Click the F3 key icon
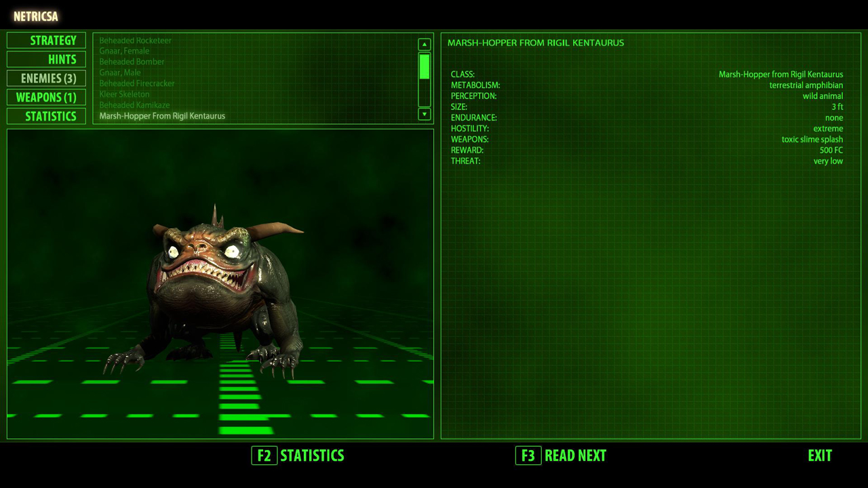 528,455
